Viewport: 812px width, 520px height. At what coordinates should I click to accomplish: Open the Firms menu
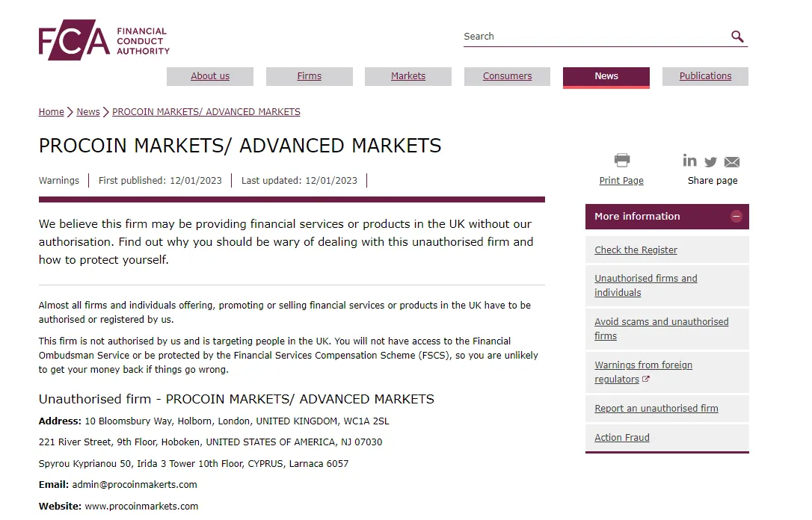coord(309,76)
